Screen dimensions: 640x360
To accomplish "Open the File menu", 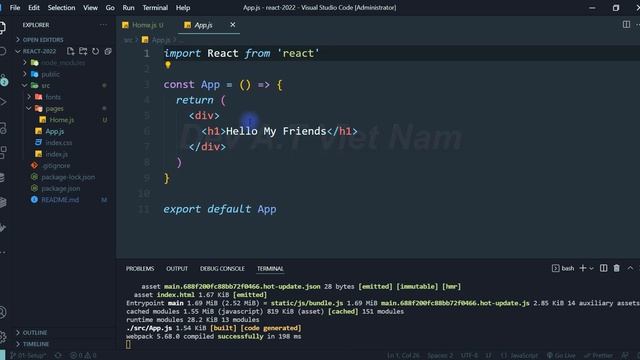I will [x=15, y=8].
